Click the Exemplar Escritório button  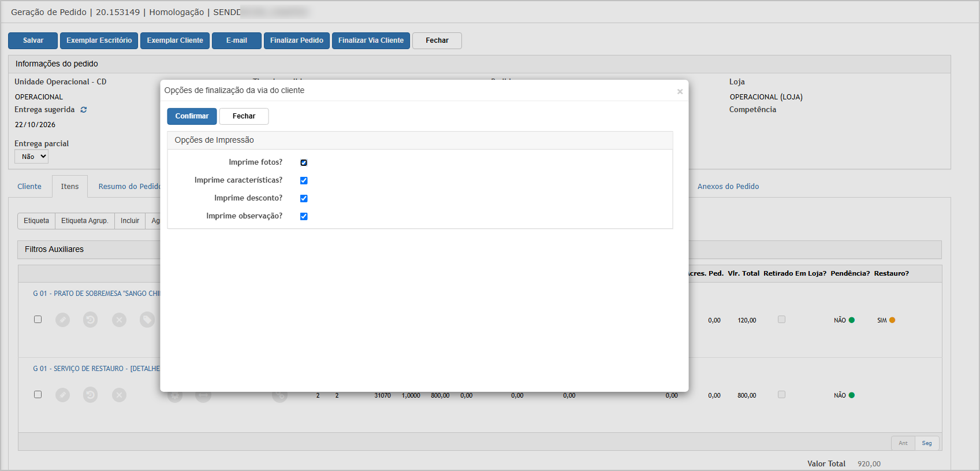pyautogui.click(x=99, y=40)
